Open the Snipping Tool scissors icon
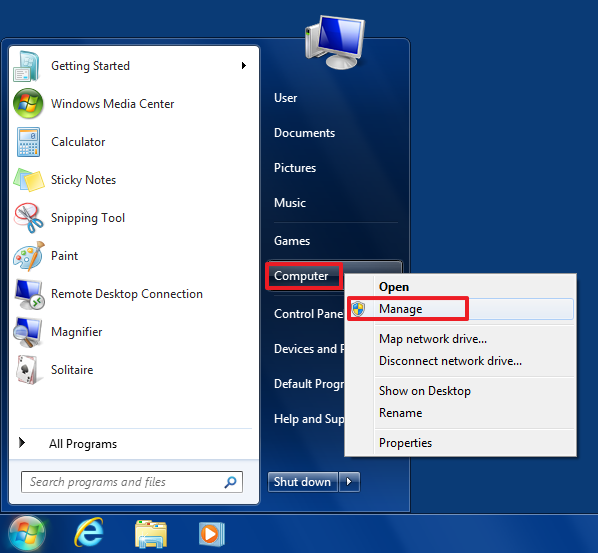Screen dimensions: 598x554 click(29, 217)
